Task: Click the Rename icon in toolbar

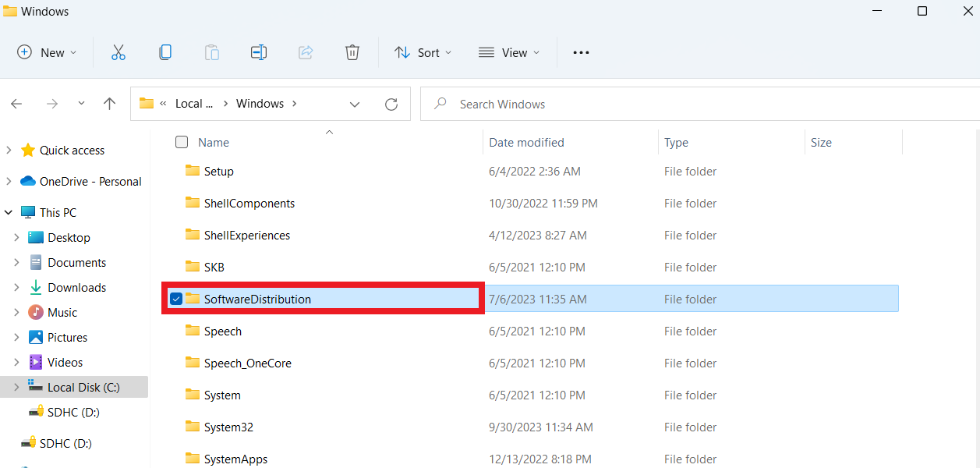Action: click(259, 52)
